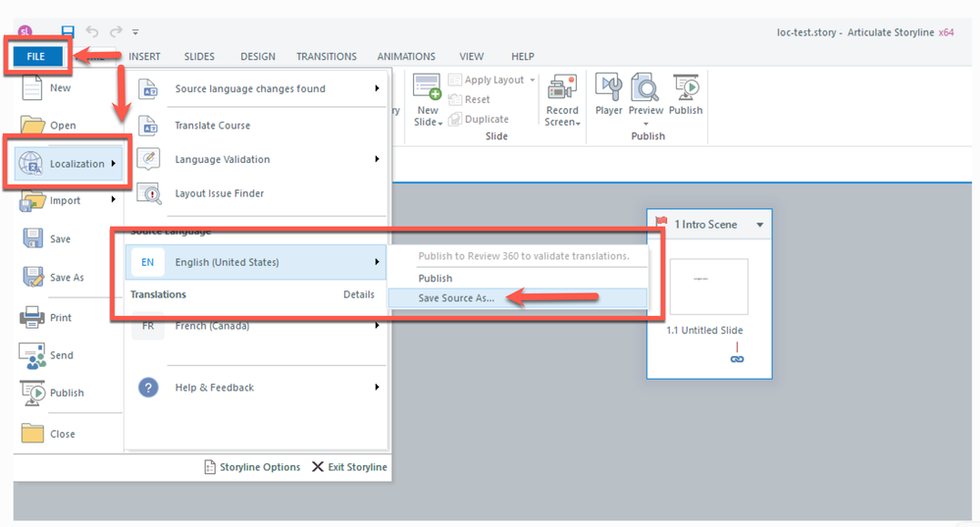Screen dimensions: 980x527
Task: Open the Layout Issue Finder tool
Action: [x=219, y=193]
